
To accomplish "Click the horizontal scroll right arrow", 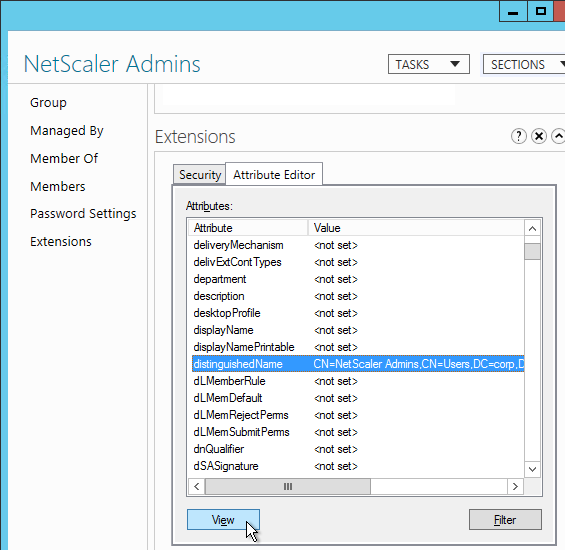I will coord(515,487).
